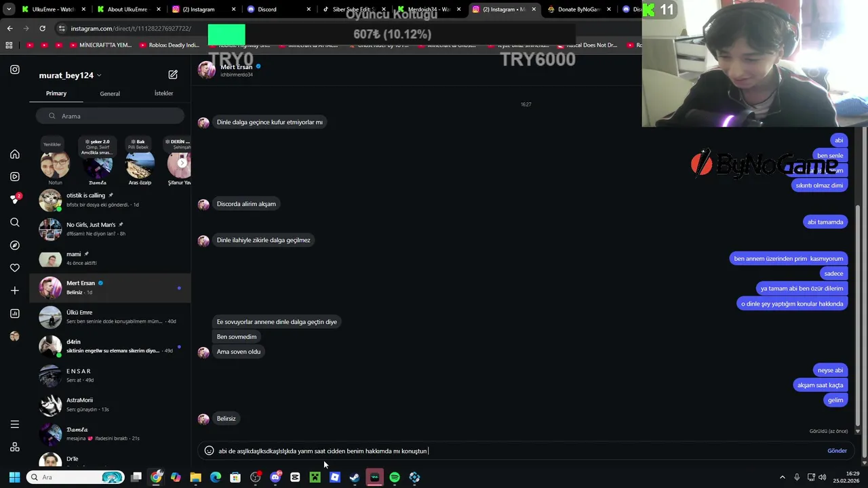
Task: Reload the page in browser
Action: pyautogui.click(x=42, y=28)
